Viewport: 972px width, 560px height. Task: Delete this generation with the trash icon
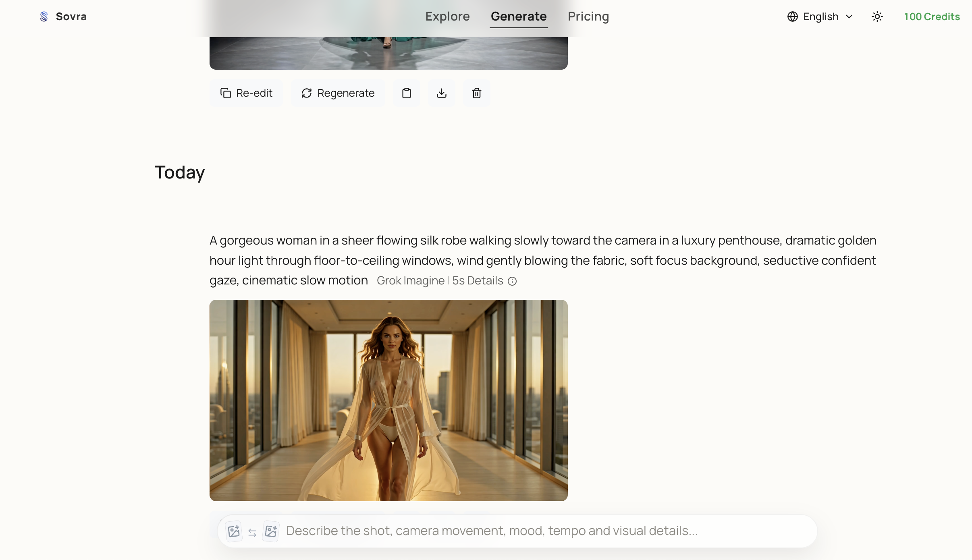click(x=476, y=93)
